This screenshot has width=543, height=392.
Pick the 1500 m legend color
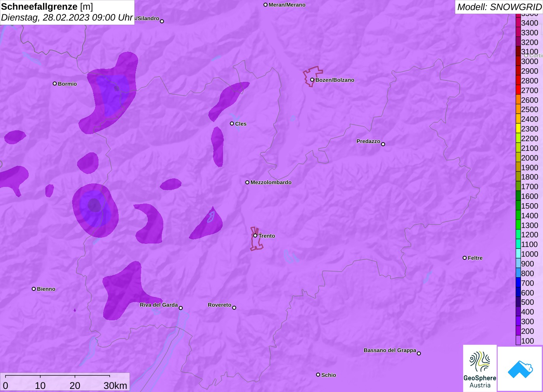[518, 205]
